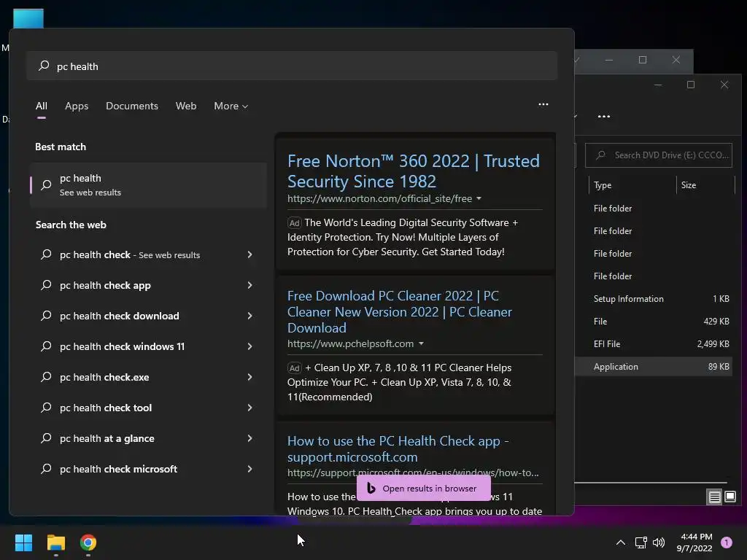Expand arrow for 'pc health check' suggestion
747x560 pixels.
[249, 254]
